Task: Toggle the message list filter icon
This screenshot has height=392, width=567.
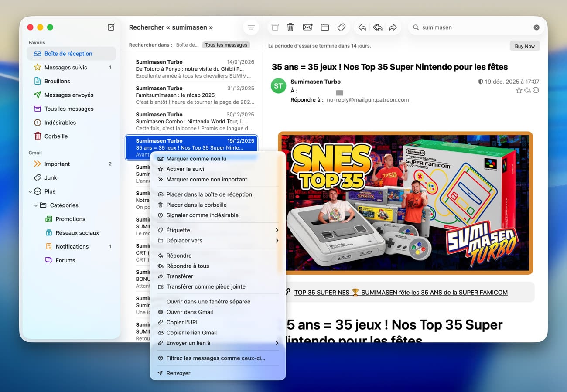Action: pos(251,27)
